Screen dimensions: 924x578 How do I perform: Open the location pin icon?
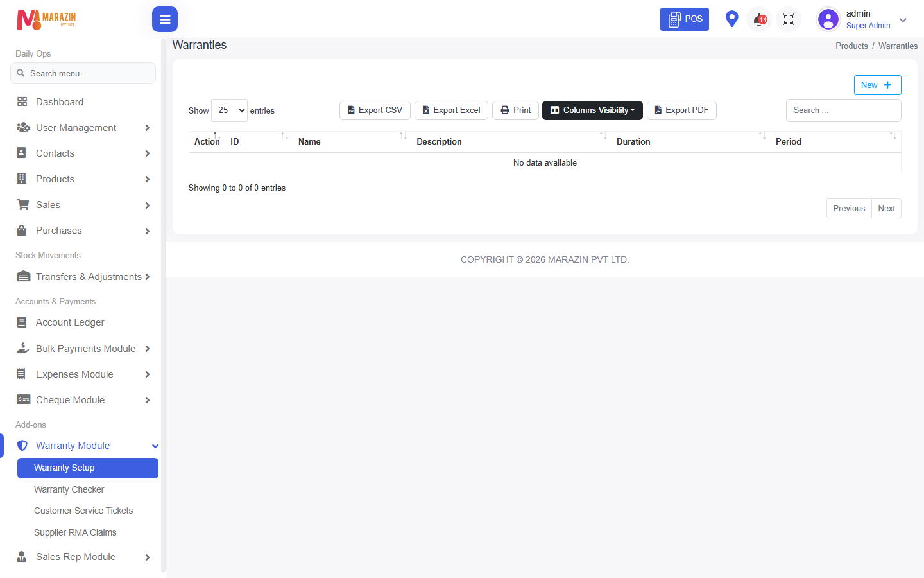[x=732, y=19]
